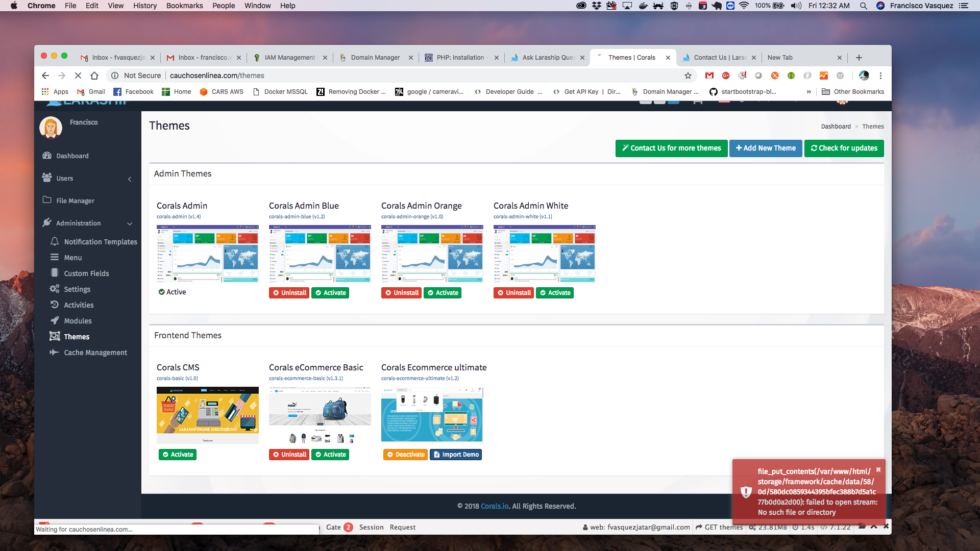Minimize debug bar with caret

[874, 526]
